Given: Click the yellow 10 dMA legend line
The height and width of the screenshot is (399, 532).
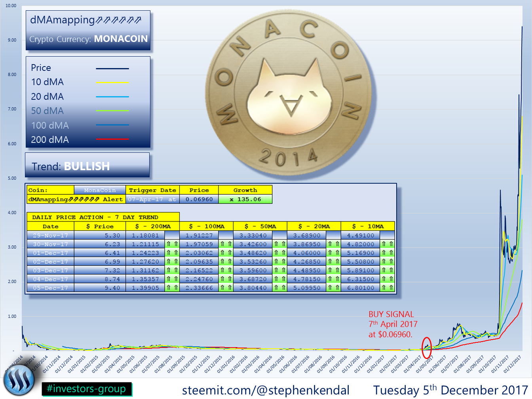Looking at the screenshot, I should (112, 82).
